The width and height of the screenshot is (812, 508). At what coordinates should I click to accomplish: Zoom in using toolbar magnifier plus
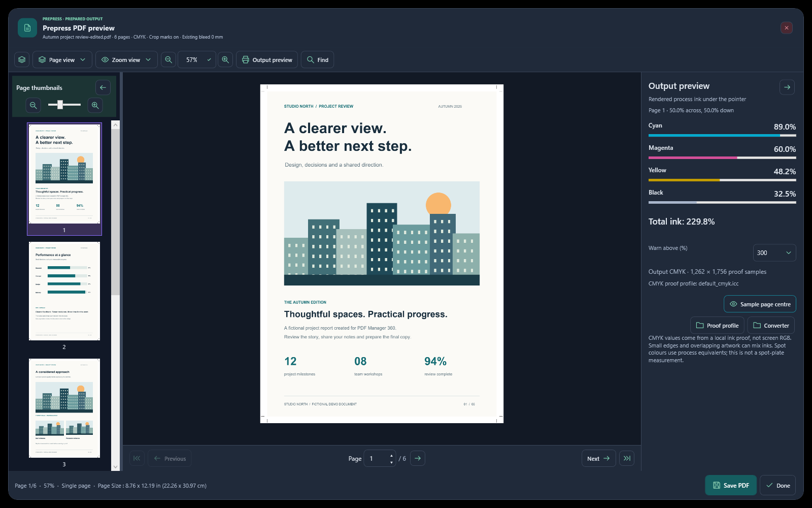click(225, 59)
